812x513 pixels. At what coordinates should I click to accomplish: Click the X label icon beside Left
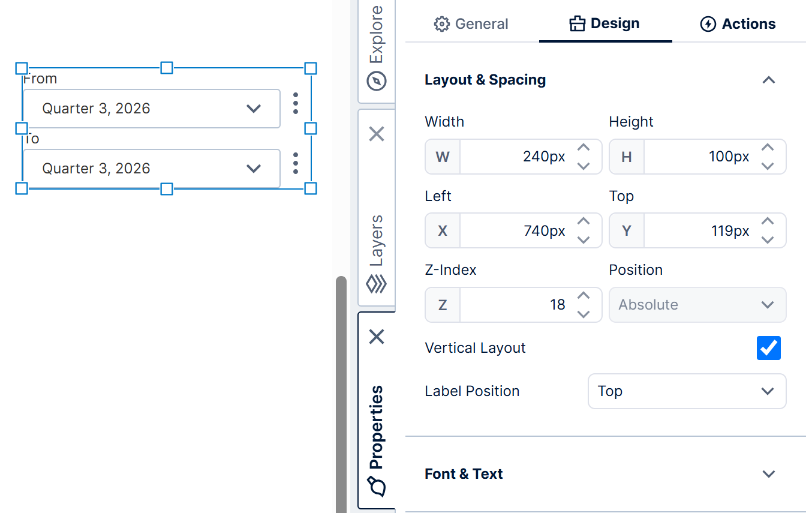[443, 231]
